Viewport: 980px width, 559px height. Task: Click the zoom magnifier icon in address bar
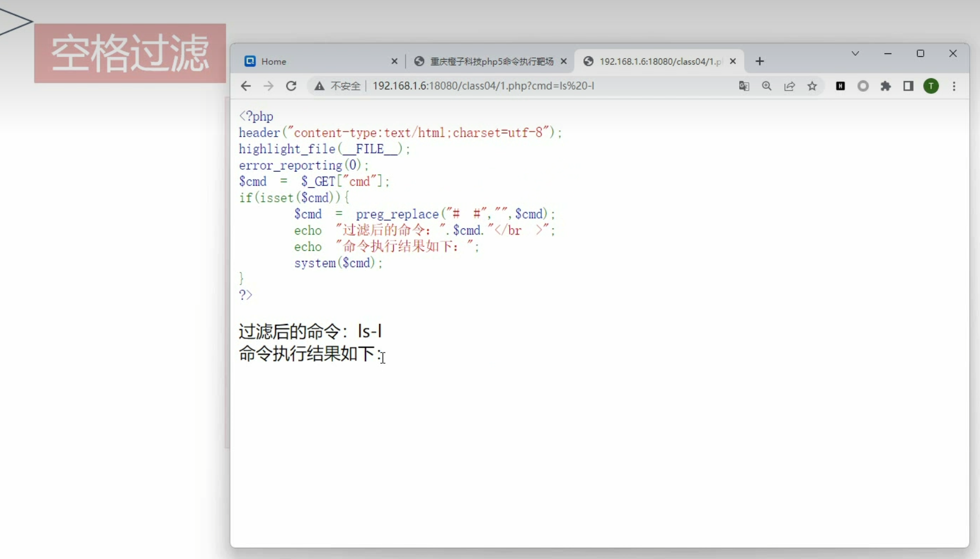pyautogui.click(x=767, y=86)
